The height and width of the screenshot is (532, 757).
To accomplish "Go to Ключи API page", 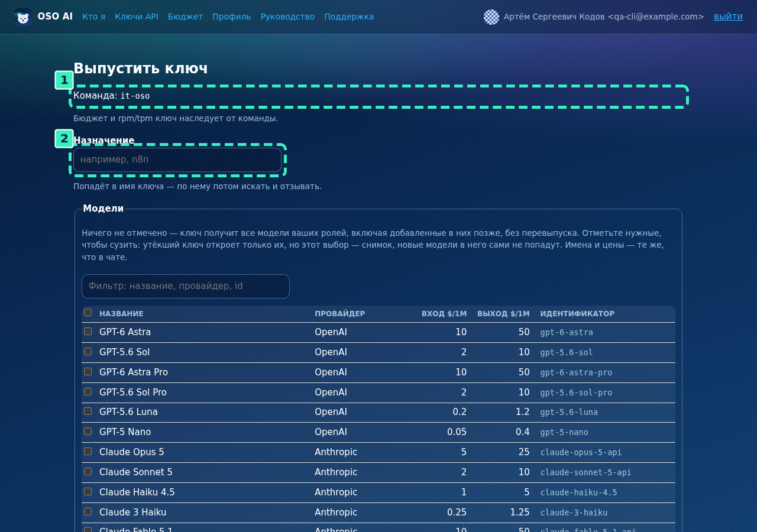I will tap(137, 17).
